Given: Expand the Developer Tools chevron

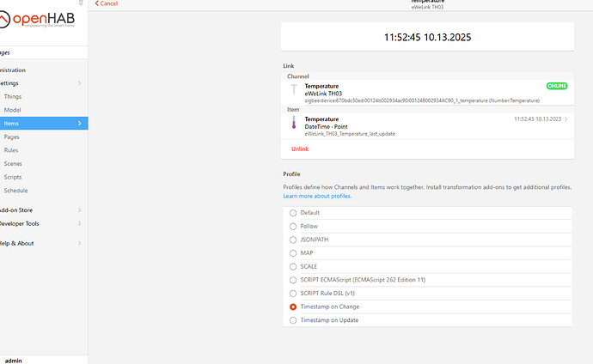Looking at the screenshot, I should pyautogui.click(x=80, y=223).
